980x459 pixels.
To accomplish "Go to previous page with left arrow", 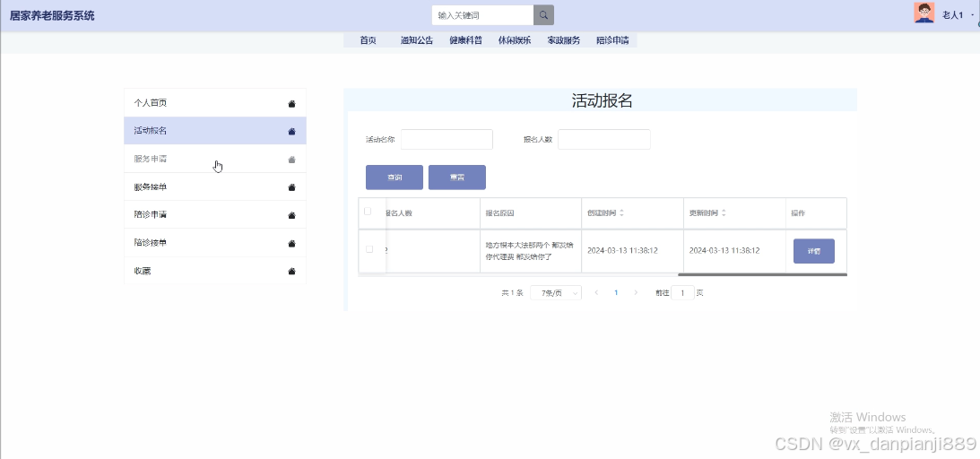I will coord(596,292).
